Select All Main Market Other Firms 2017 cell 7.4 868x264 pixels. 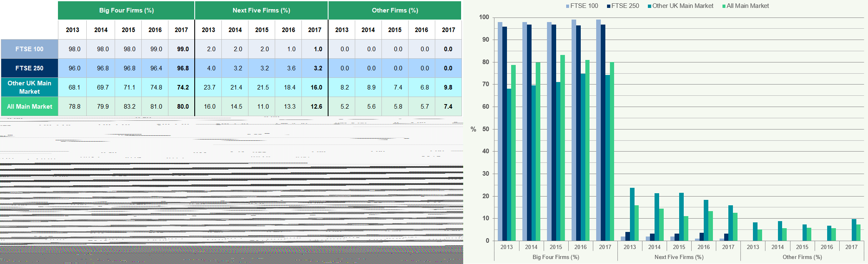point(448,107)
